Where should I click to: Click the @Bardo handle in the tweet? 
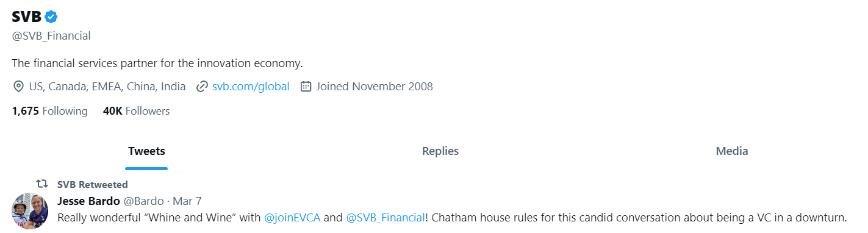[x=144, y=201]
